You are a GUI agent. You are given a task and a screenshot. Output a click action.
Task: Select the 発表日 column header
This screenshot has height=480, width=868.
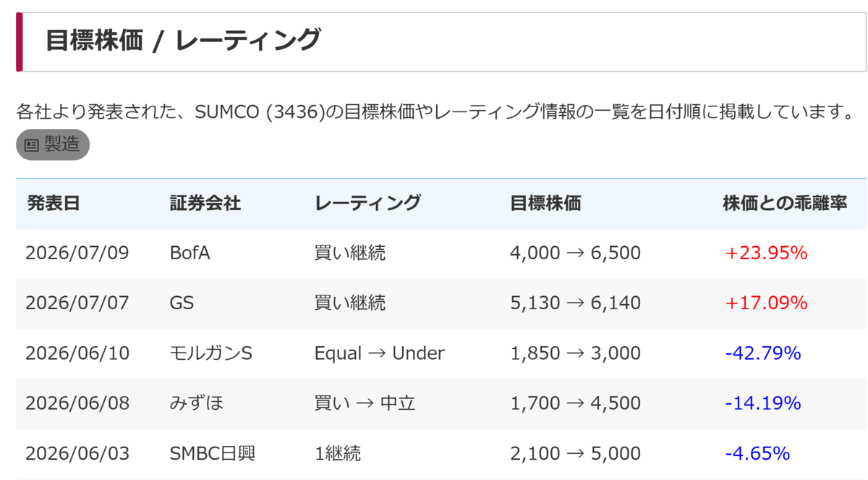click(53, 203)
